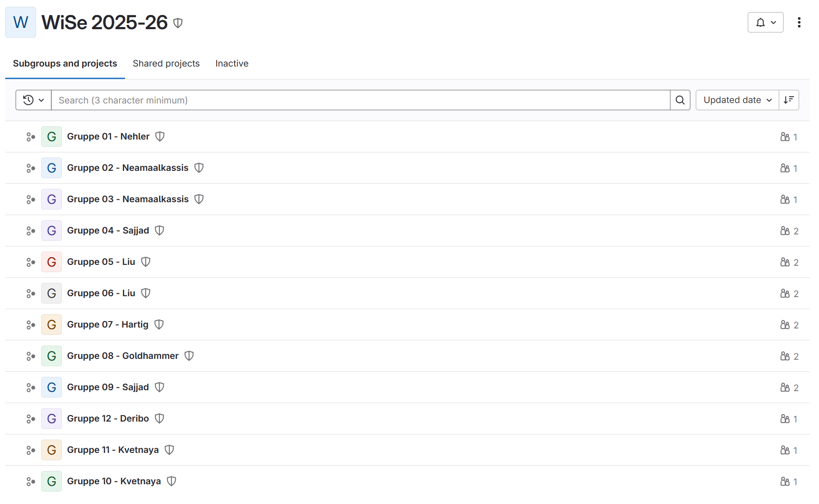Switch to the Inactive tab
The image size is (819, 504).
point(232,64)
